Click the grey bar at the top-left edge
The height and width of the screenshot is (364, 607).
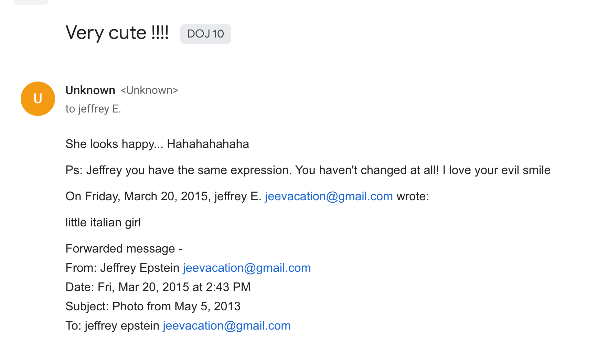coord(31,2)
